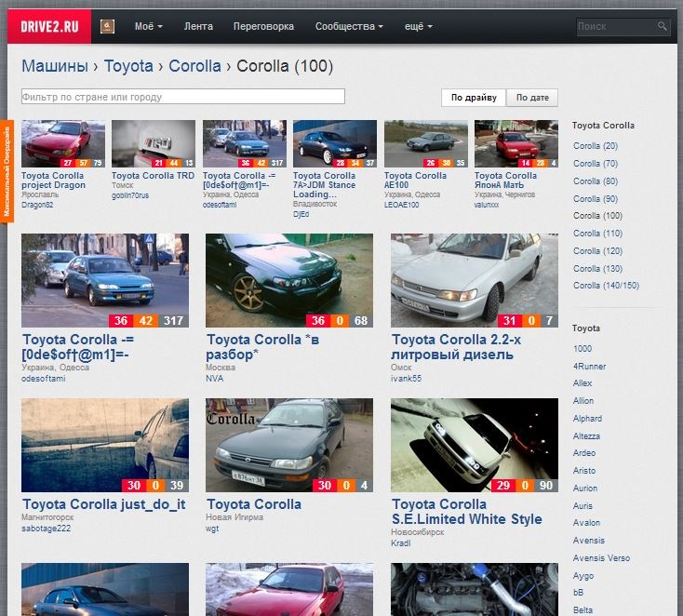The width and height of the screenshot is (683, 616).
Task: Open the Aristo model link
Action: 584,471
